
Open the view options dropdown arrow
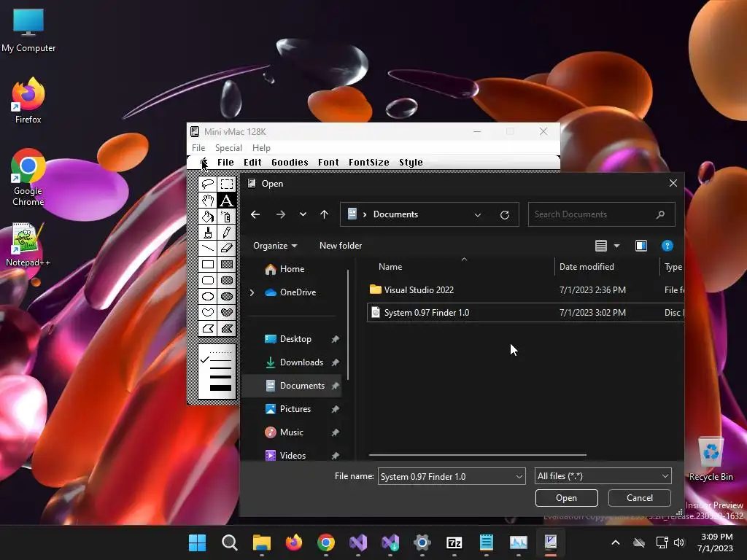point(616,246)
